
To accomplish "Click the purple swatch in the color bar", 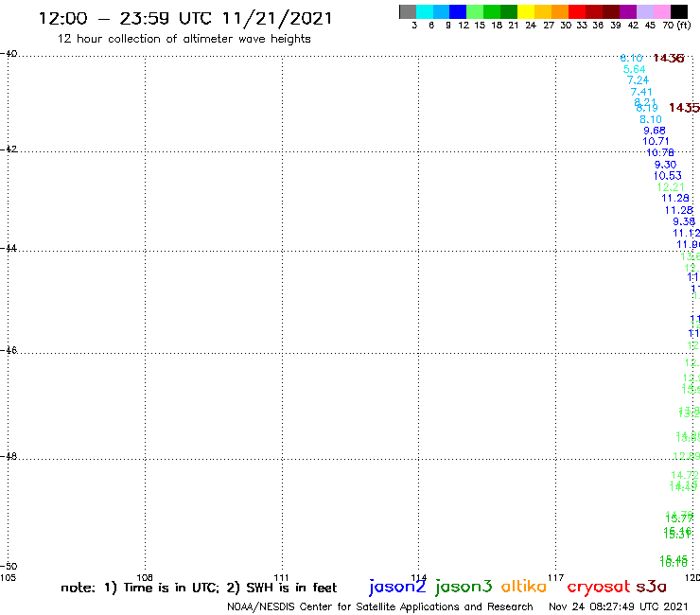I will tap(628, 12).
